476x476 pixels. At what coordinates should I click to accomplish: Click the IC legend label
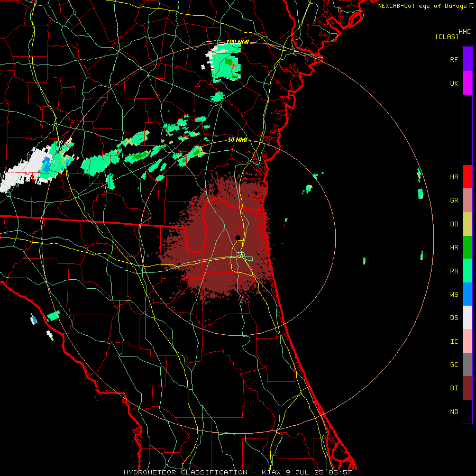point(454,341)
